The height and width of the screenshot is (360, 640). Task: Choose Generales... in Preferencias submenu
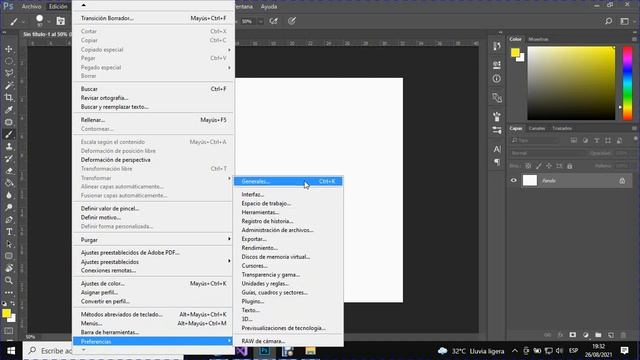(x=288, y=181)
